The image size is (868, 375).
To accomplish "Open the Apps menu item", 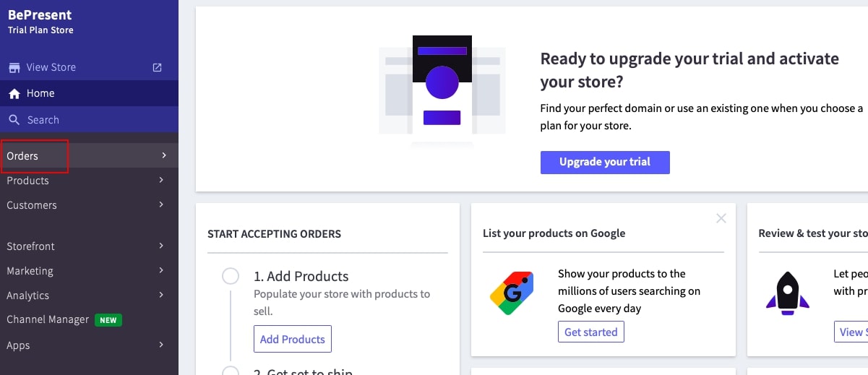I will pos(19,345).
